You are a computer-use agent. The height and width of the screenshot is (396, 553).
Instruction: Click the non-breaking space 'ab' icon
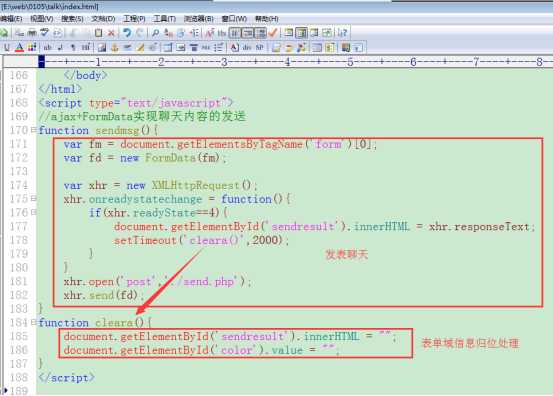click(47, 47)
